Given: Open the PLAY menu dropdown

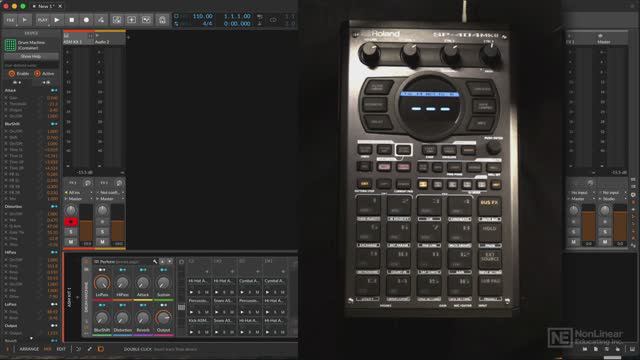Looking at the screenshot, I should click(42, 20).
